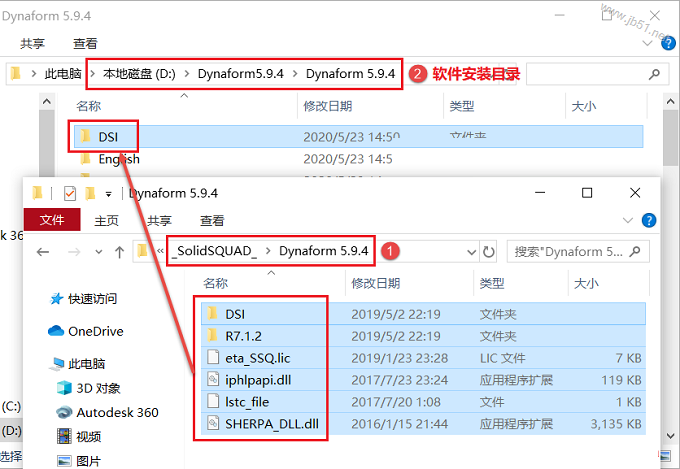Select the R7.1.2 folder
Screen dimensions: 680x469
click(x=423, y=336)
